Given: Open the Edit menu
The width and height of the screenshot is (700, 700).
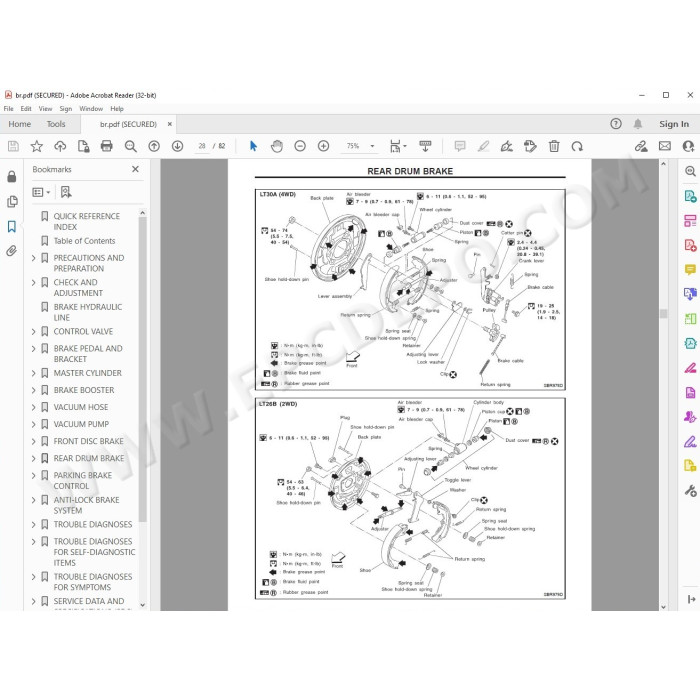Looking at the screenshot, I should pos(26,108).
